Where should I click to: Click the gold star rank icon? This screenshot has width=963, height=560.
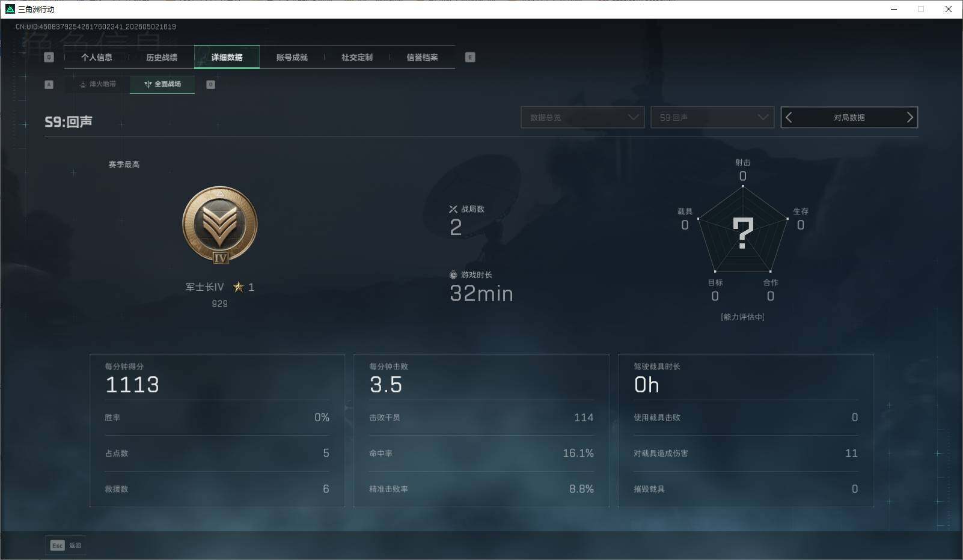coord(239,287)
